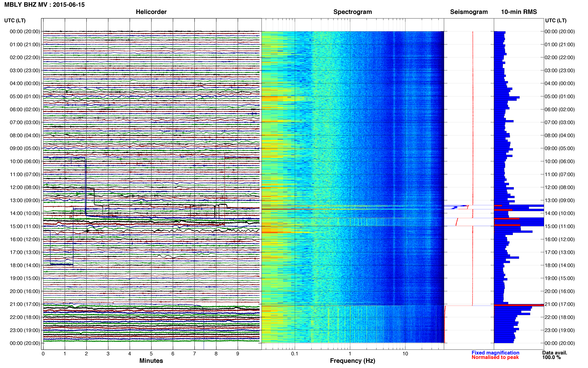Select the "Helicorder" panel heading
Viewport: 588px width, 368px height.
(x=151, y=12)
